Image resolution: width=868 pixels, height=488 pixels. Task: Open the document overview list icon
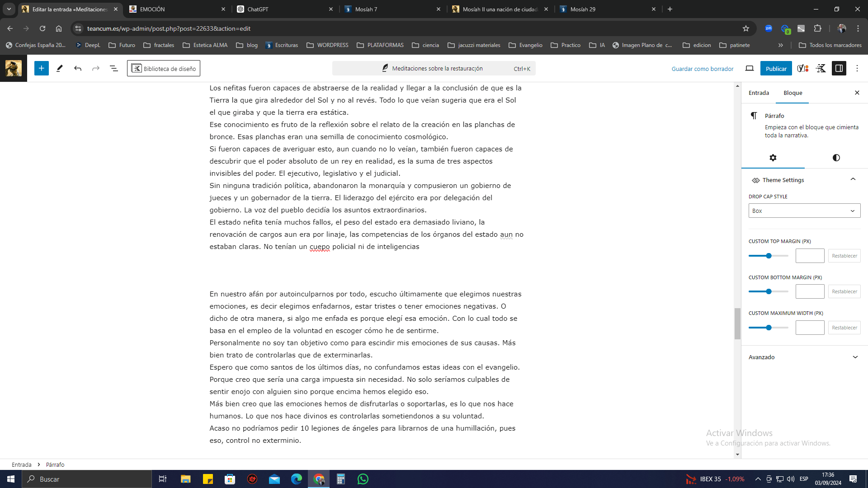tap(113, 68)
